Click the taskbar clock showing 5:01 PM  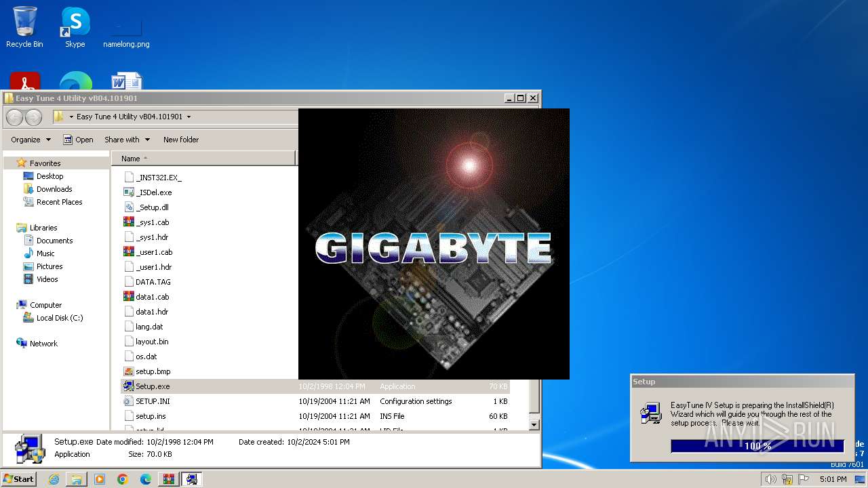point(833,479)
